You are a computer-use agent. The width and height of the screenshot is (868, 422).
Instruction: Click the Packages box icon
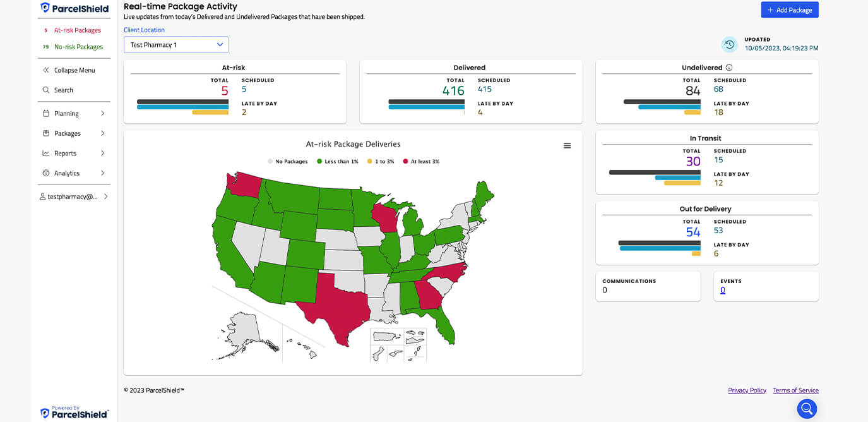click(46, 133)
